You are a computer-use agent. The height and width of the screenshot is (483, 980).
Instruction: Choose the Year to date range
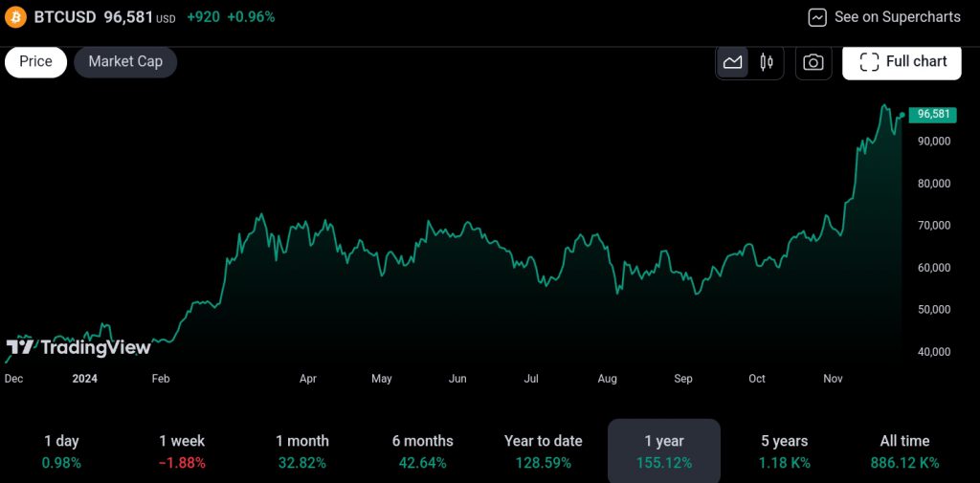pos(543,451)
